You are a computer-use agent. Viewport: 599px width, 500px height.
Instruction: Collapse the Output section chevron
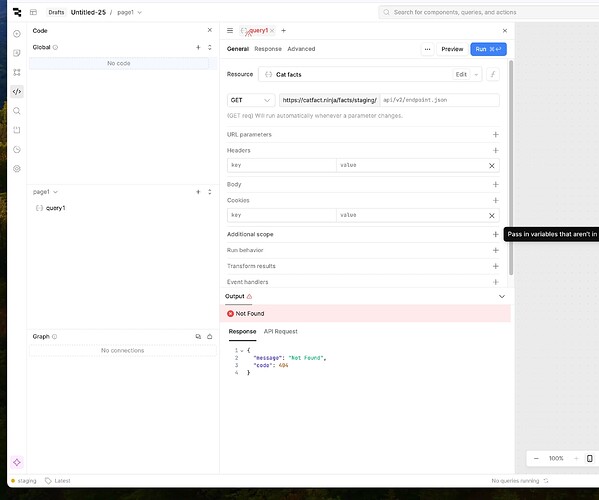click(502, 296)
